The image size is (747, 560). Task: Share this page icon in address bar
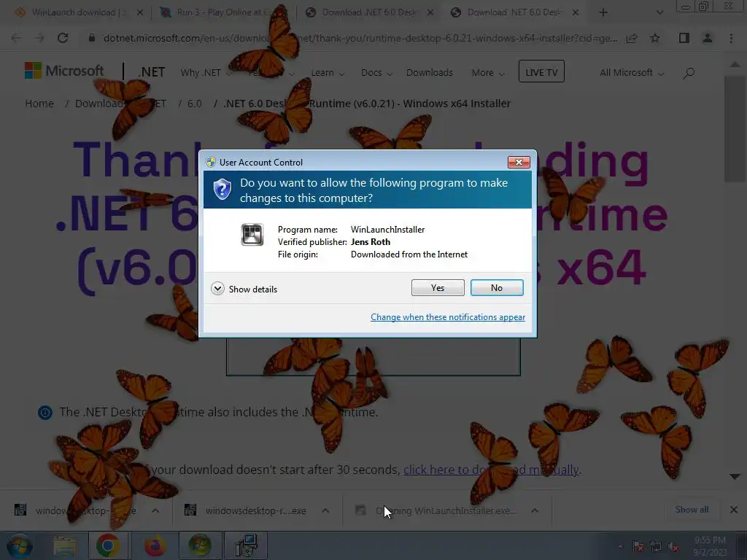[x=632, y=38]
